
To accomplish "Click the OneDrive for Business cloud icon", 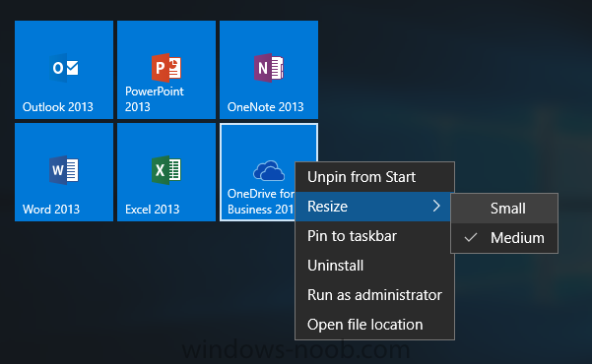I will coord(269,171).
